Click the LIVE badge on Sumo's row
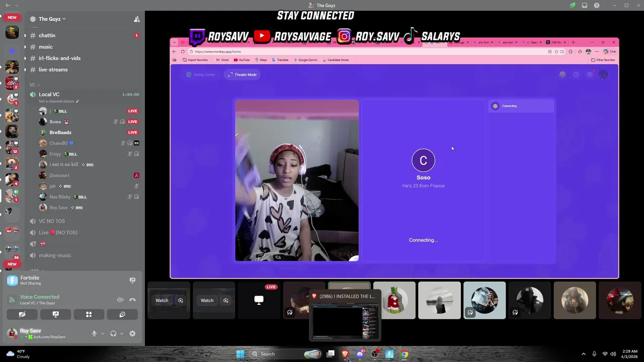The width and height of the screenshot is (644, 362). pos(133,122)
